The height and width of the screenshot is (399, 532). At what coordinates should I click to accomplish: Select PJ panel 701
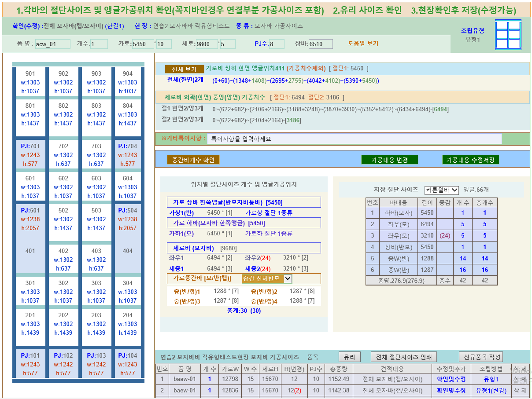pos(30,154)
